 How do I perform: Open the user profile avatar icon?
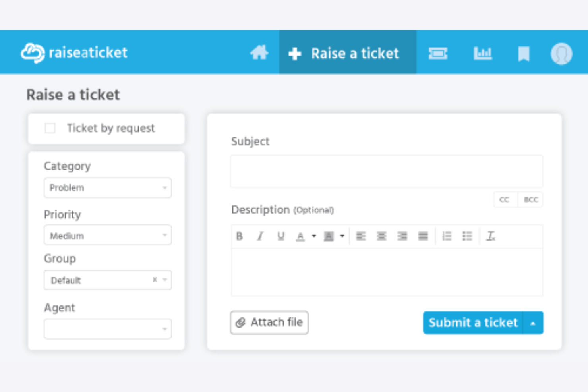(561, 53)
